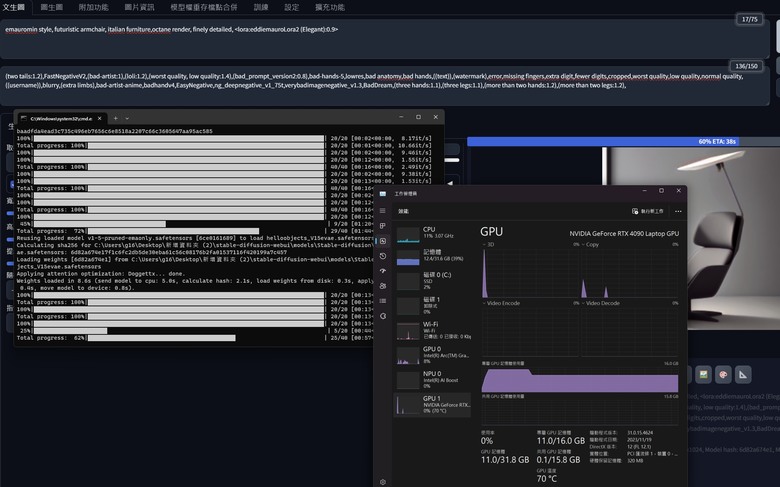This screenshot has width=780, height=487.
Task: Click the 0.1/15.8 GB shared memory value
Action: pyautogui.click(x=558, y=460)
